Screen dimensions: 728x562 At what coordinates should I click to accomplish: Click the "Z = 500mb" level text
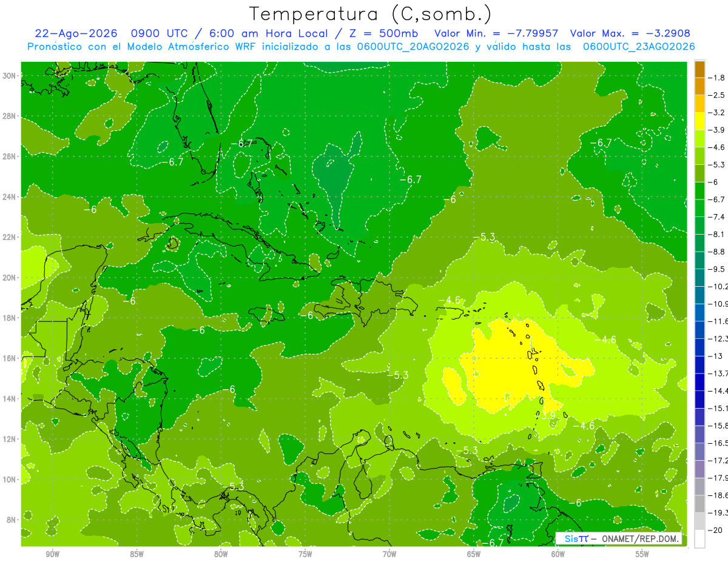click(381, 33)
